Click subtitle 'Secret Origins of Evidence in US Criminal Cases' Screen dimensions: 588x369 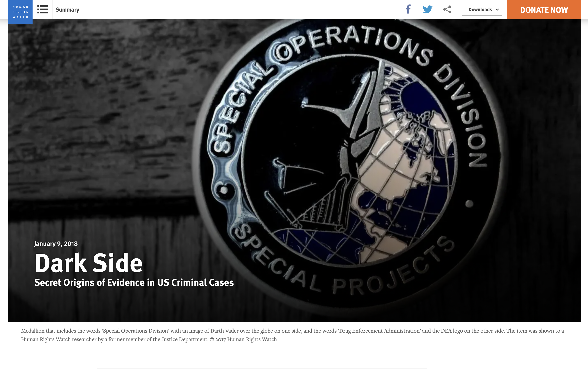134,282
